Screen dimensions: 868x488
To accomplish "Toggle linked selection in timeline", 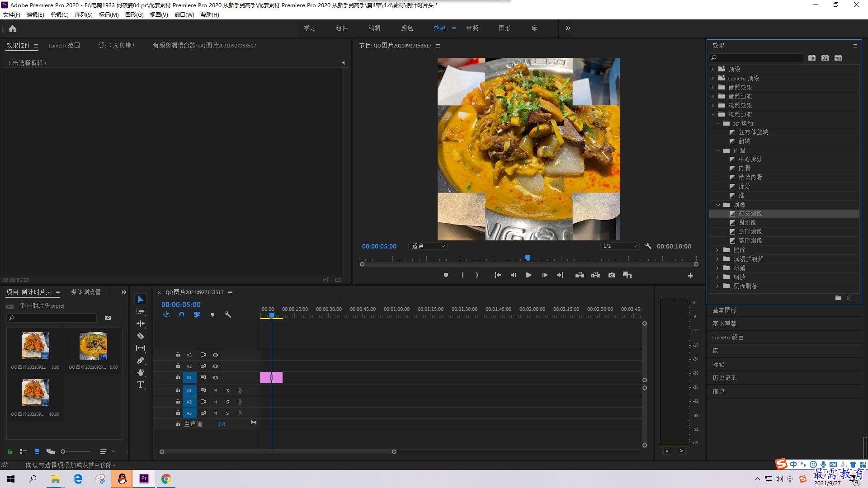I will point(197,314).
